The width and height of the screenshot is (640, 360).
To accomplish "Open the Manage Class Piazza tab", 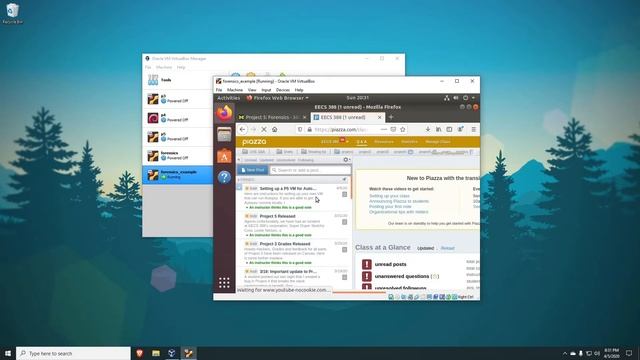I will (x=438, y=142).
